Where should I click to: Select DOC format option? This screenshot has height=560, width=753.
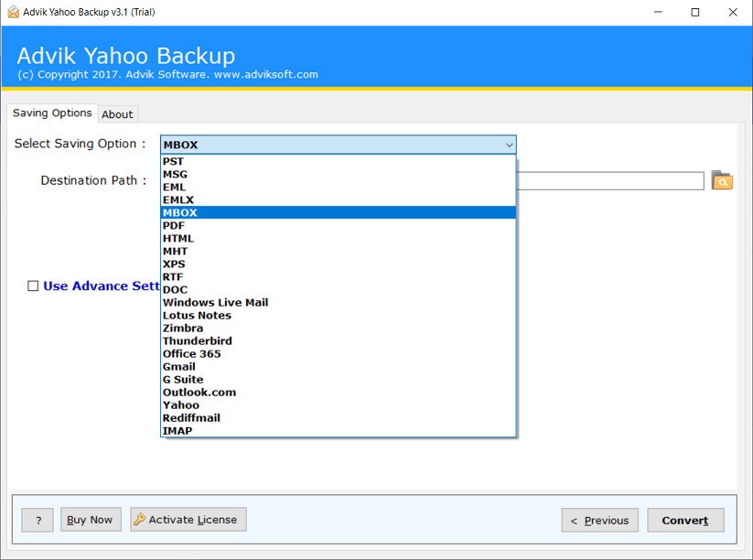click(339, 289)
